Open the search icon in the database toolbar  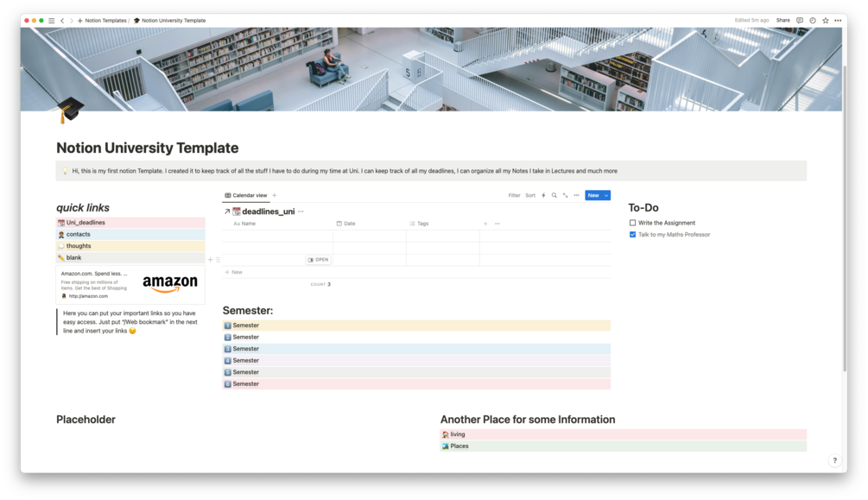click(554, 195)
